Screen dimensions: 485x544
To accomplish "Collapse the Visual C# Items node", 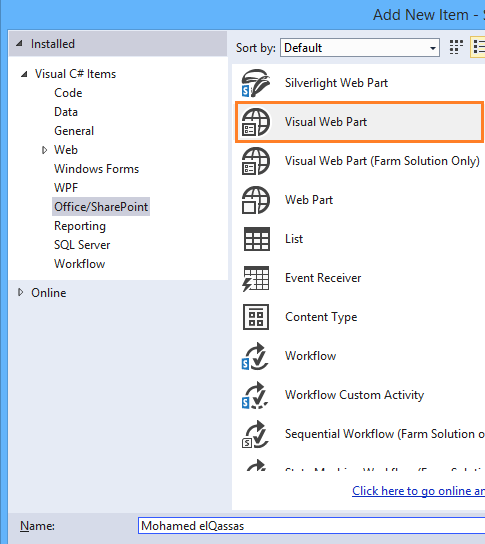I will point(24,74).
